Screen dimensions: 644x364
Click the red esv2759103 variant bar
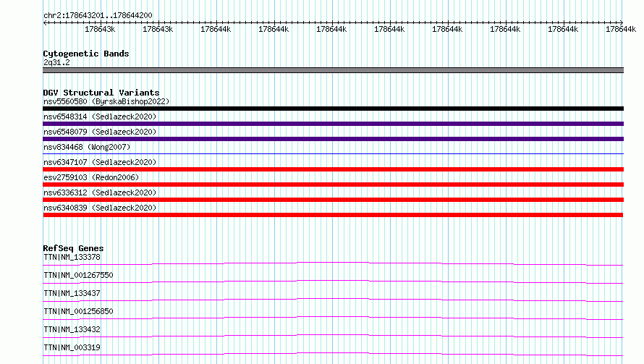(333, 185)
